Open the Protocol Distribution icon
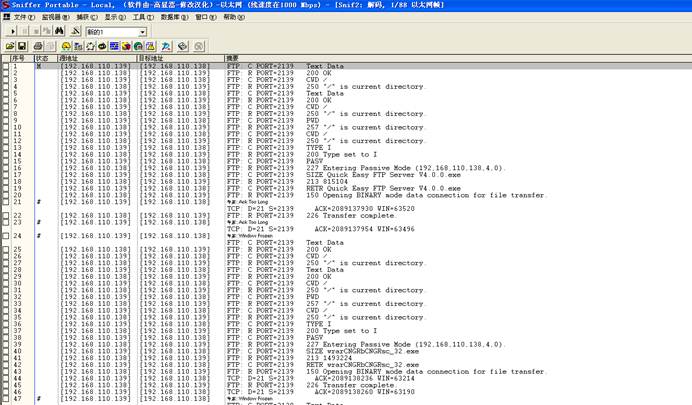Screen dimensions: 692x405 click(x=126, y=46)
